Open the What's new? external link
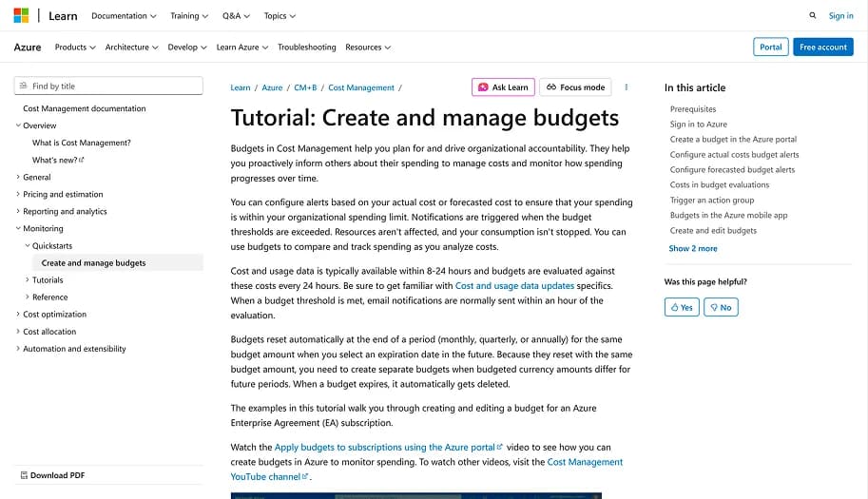Viewport: 868px width, 499px height. 58,160
